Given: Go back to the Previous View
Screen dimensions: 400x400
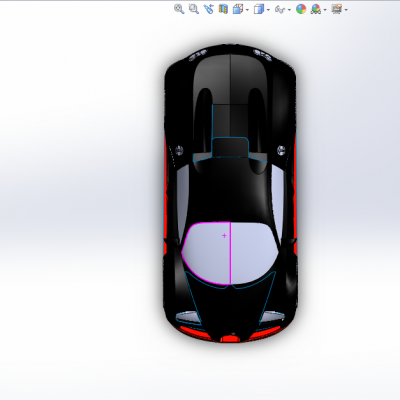Looking at the screenshot, I should click(x=208, y=9).
